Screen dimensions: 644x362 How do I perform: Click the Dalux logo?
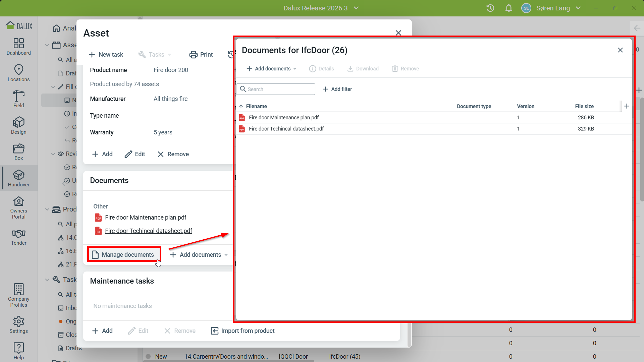click(x=19, y=25)
